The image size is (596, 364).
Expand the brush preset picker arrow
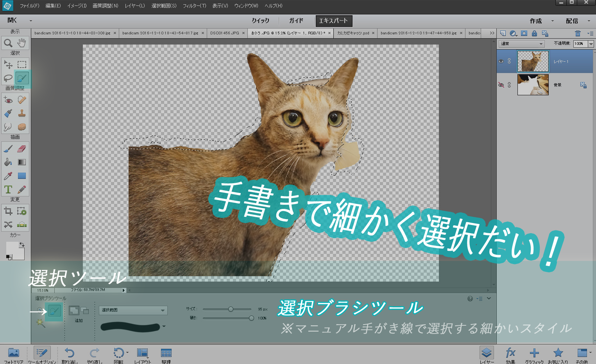click(x=164, y=327)
